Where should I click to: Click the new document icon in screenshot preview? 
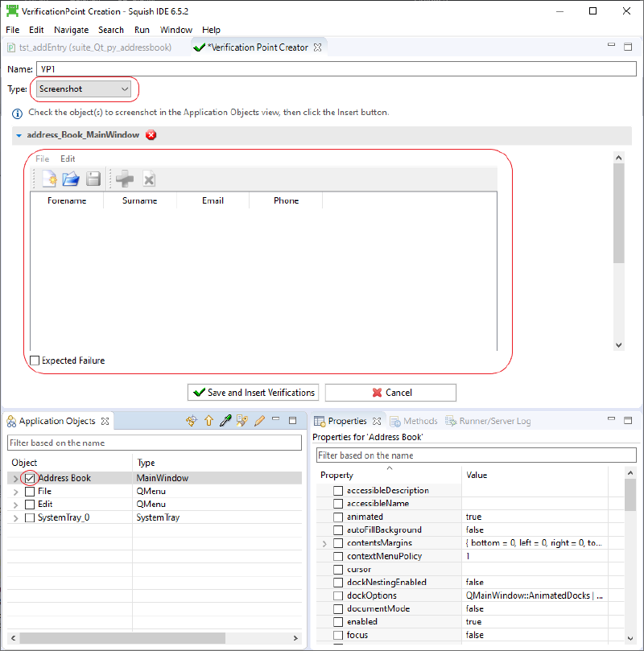[48, 179]
